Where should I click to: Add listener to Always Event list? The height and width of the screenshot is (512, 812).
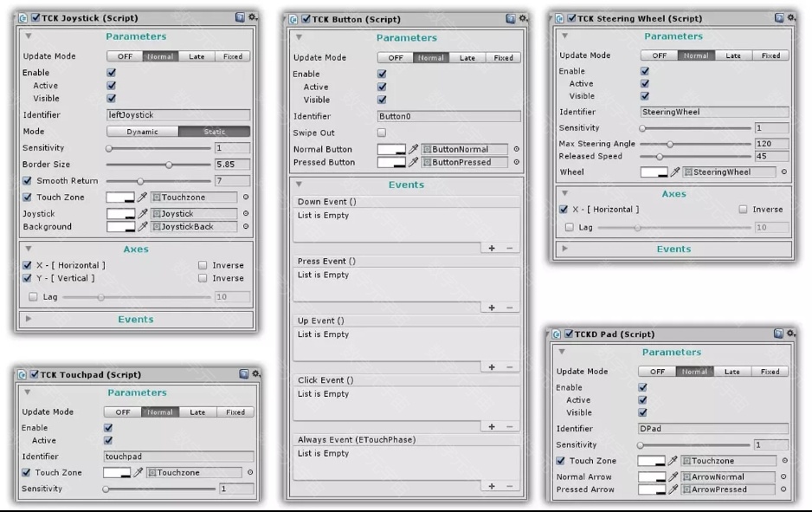(x=492, y=486)
